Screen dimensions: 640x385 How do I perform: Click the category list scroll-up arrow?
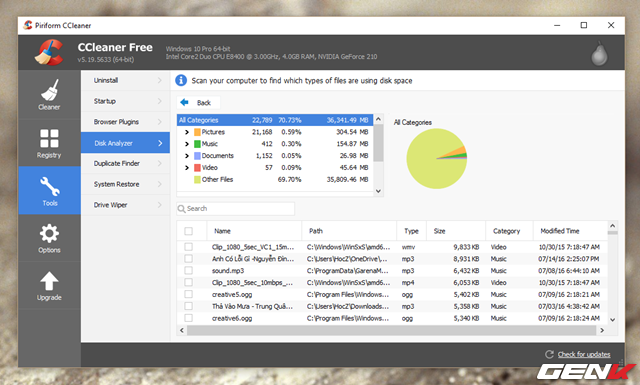point(378,119)
